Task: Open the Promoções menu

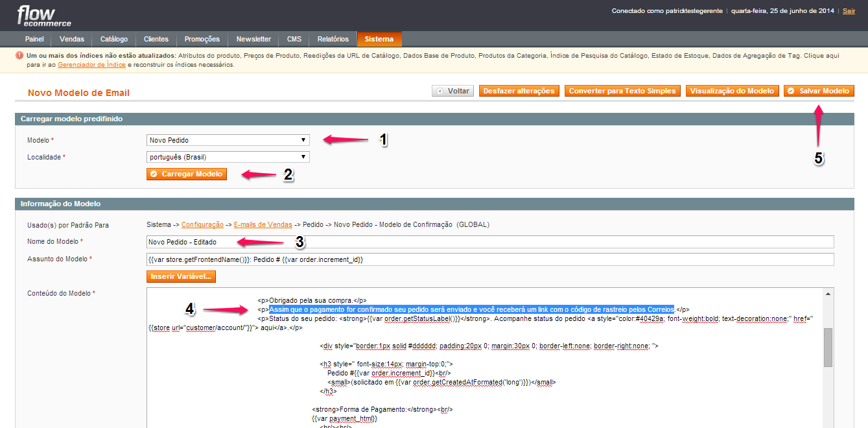Action: [x=202, y=39]
